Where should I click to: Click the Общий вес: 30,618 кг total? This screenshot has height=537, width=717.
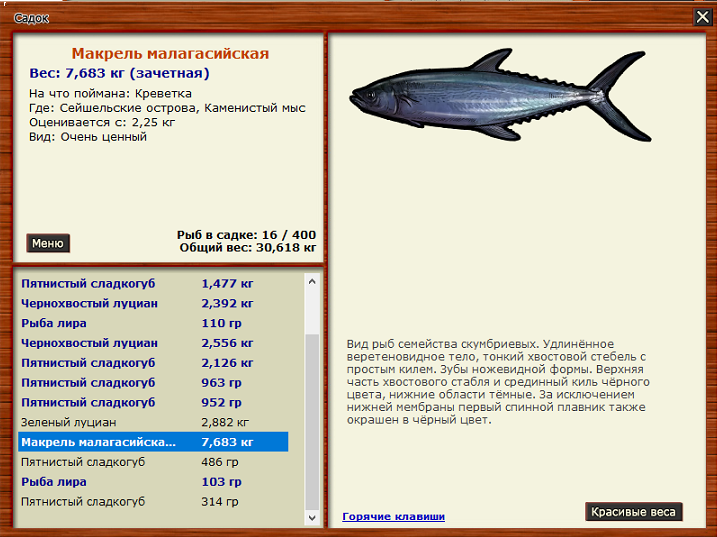tap(248, 248)
